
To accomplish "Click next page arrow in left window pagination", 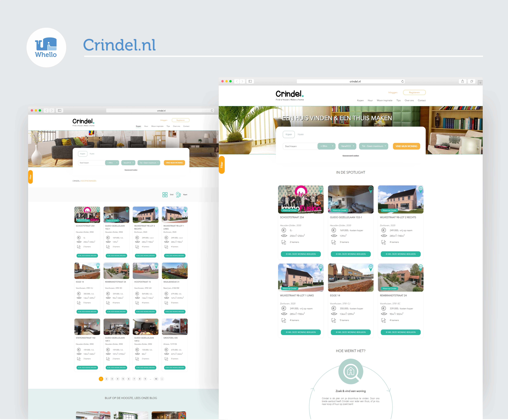I will 162,379.
